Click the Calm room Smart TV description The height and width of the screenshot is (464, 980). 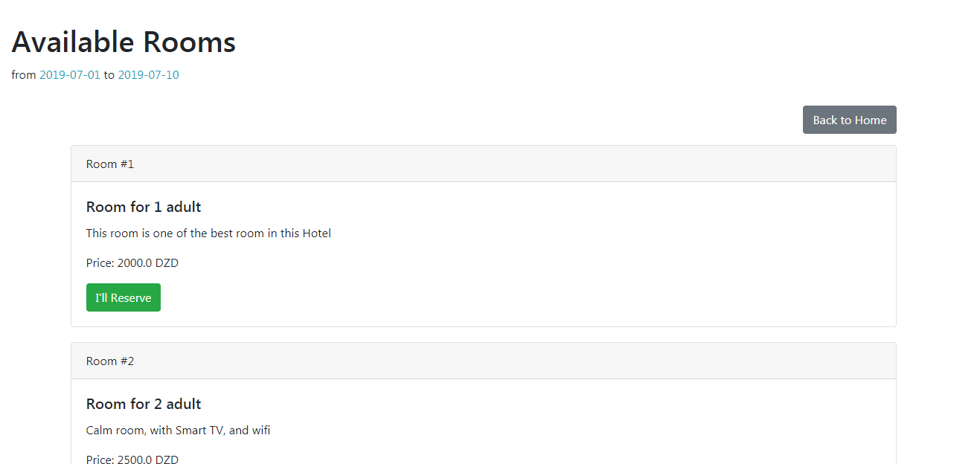click(178, 431)
